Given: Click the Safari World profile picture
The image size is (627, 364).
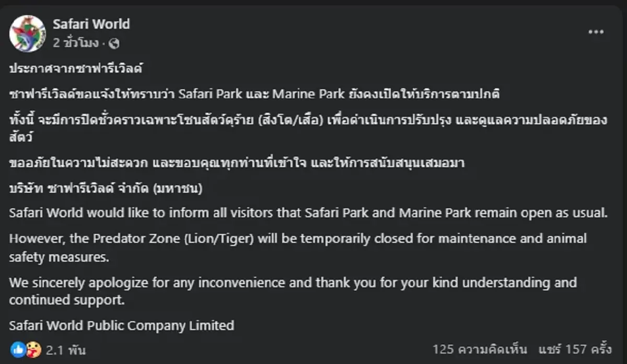Looking at the screenshot, I should [x=27, y=32].
